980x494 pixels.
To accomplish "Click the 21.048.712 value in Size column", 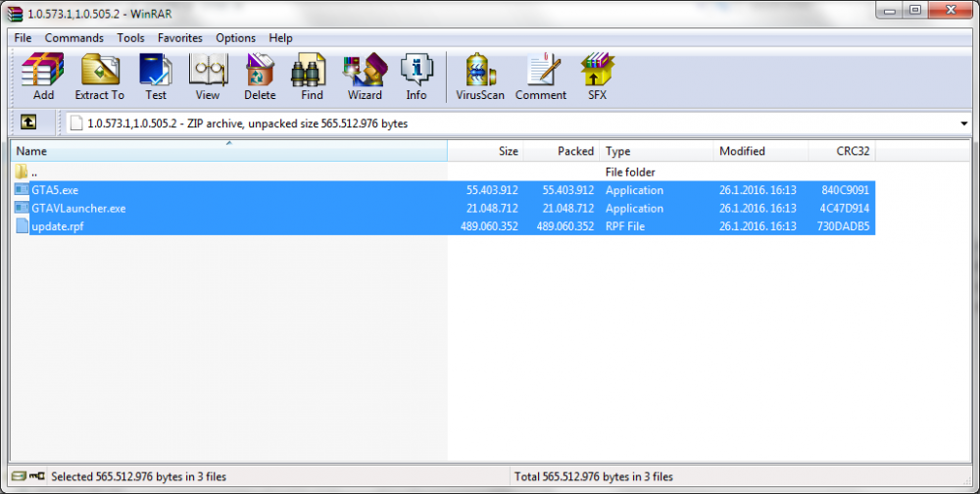I will click(492, 208).
